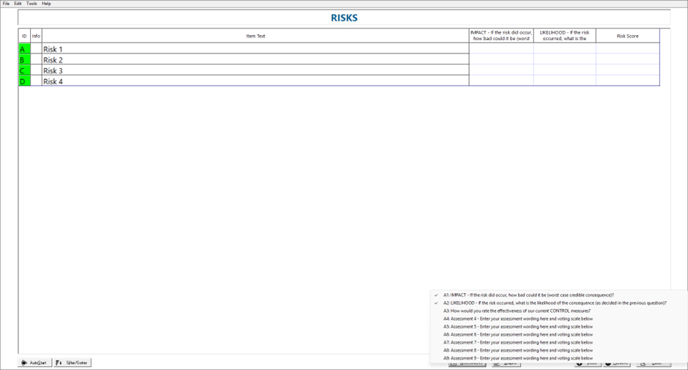Click the IMPACT column header
Image resolution: width=688 pixels, height=370 pixels.
click(x=501, y=36)
